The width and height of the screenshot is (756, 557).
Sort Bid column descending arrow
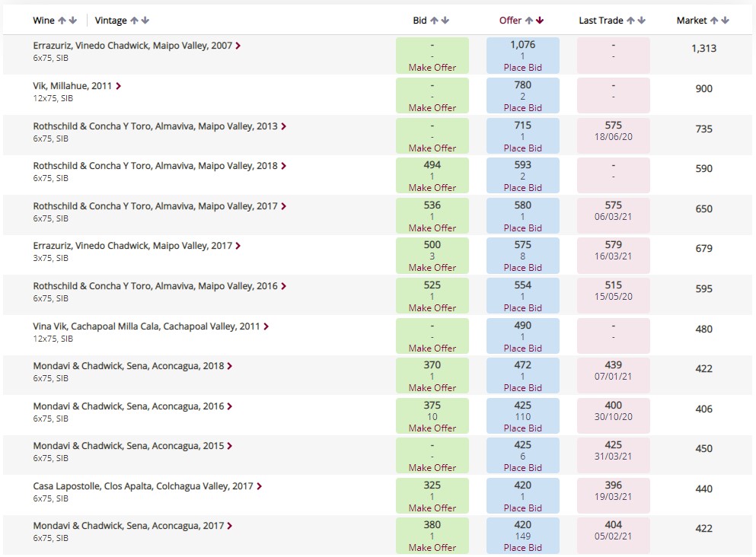[x=445, y=21]
